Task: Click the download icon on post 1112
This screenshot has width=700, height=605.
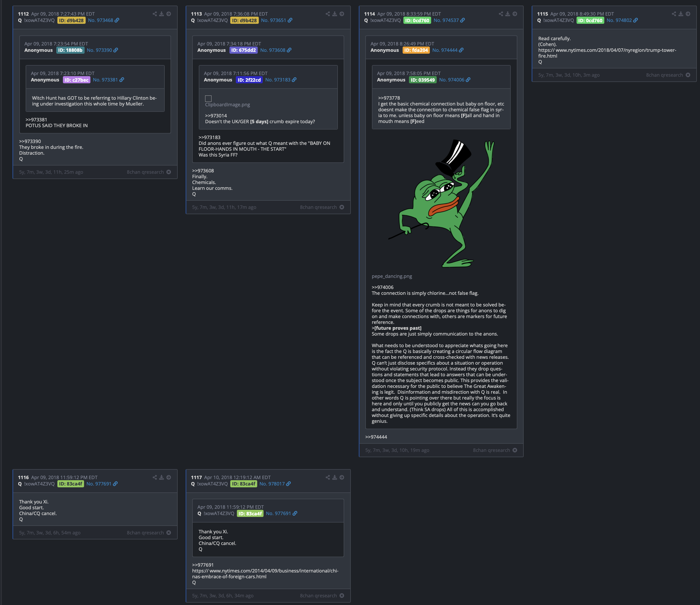Action: tap(162, 14)
